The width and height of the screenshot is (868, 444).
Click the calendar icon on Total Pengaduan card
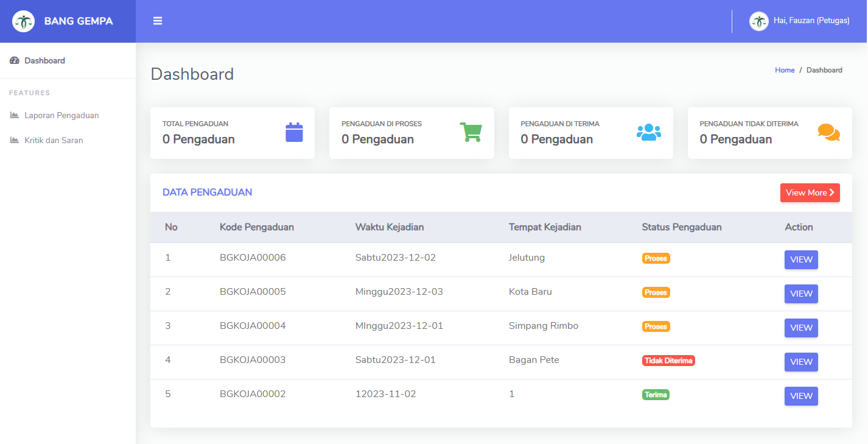294,132
